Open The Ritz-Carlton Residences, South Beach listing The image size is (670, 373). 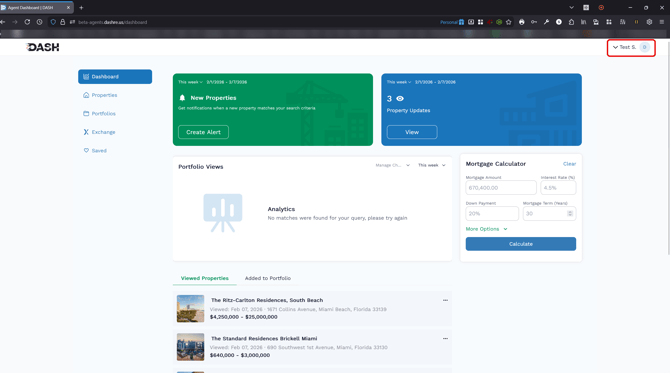pos(267,300)
